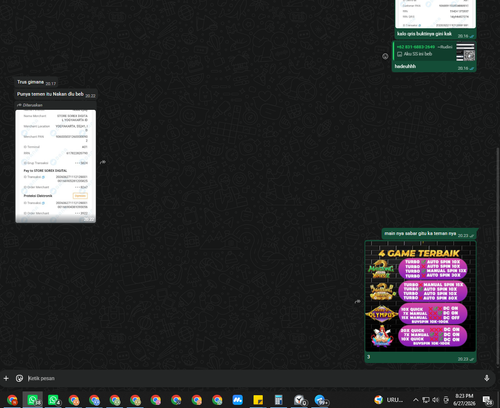
Task: Open Telegram with the 99+ badge
Action: [x=320, y=400]
